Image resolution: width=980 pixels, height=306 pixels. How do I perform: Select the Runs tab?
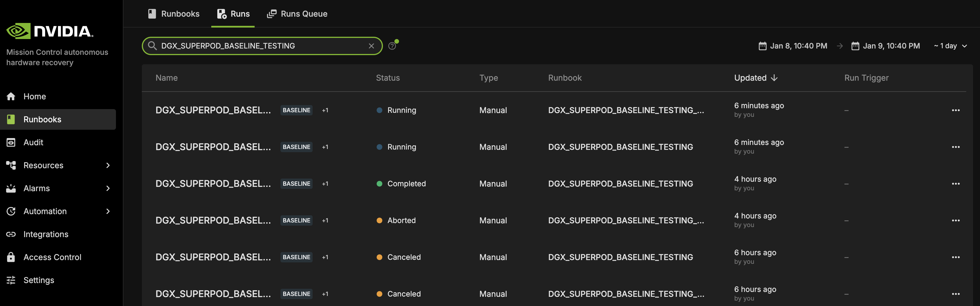click(x=233, y=14)
